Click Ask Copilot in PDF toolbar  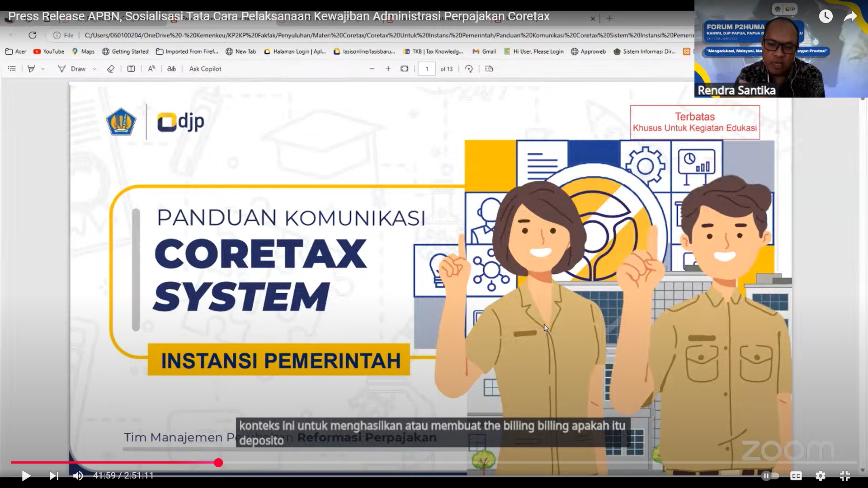tap(205, 69)
